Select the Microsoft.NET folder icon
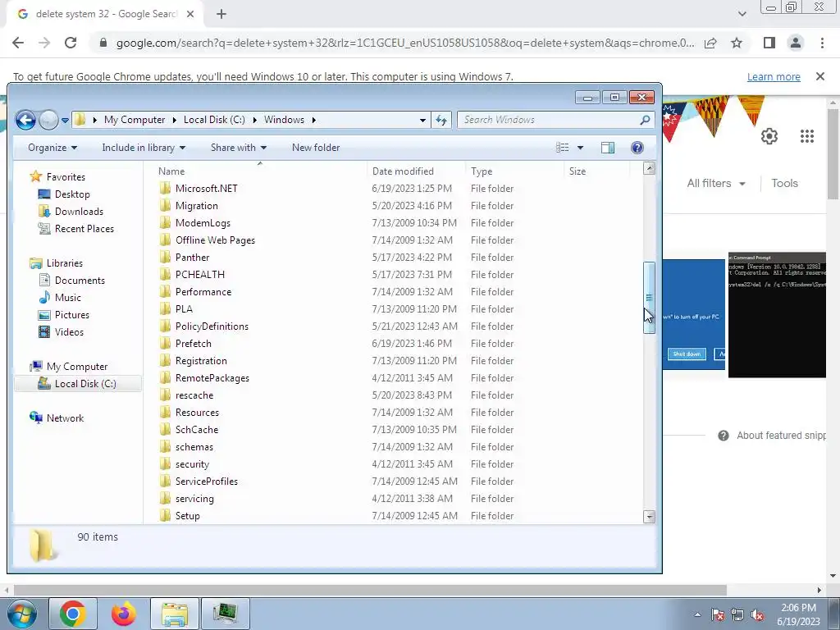Viewport: 840px width, 630px height. [165, 189]
